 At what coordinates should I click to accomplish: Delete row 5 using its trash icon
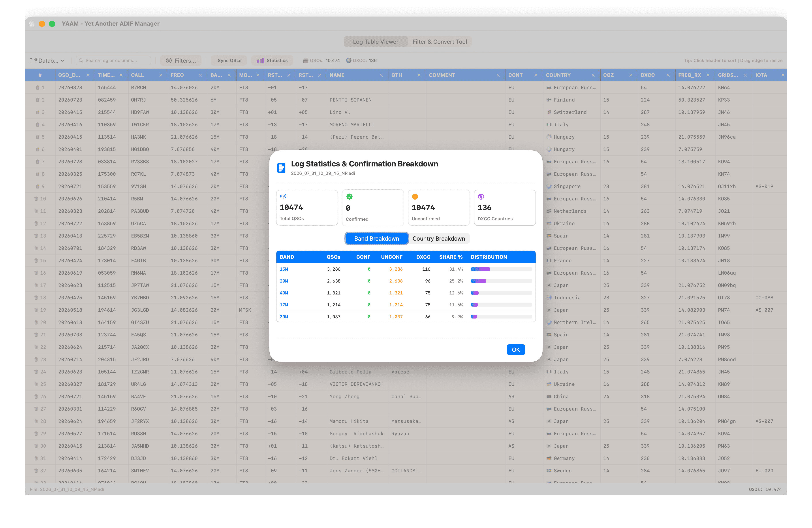click(38, 137)
